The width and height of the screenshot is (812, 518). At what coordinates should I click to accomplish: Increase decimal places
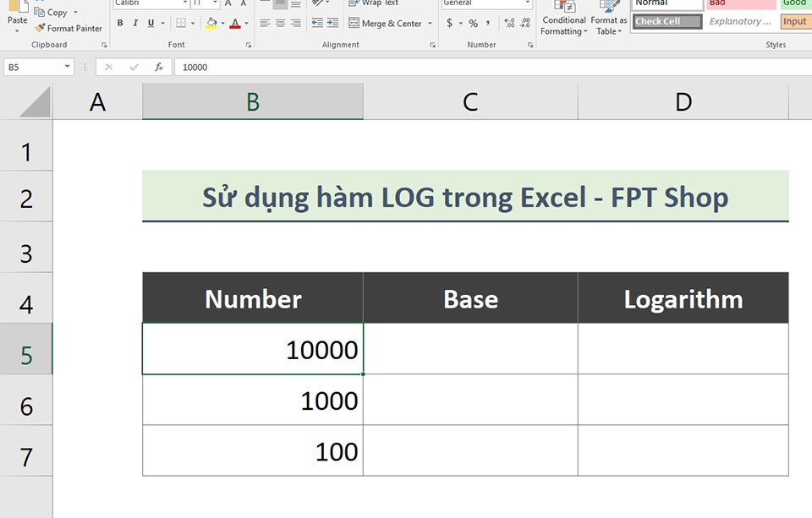509,24
